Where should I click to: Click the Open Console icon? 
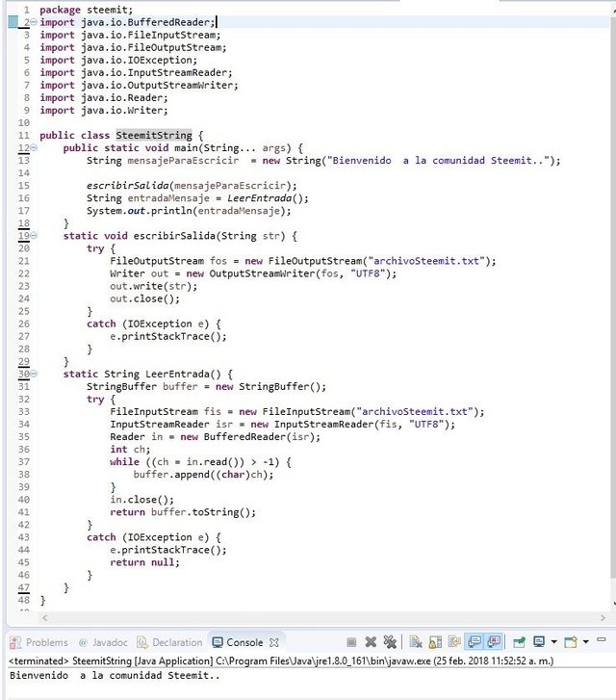(x=571, y=642)
